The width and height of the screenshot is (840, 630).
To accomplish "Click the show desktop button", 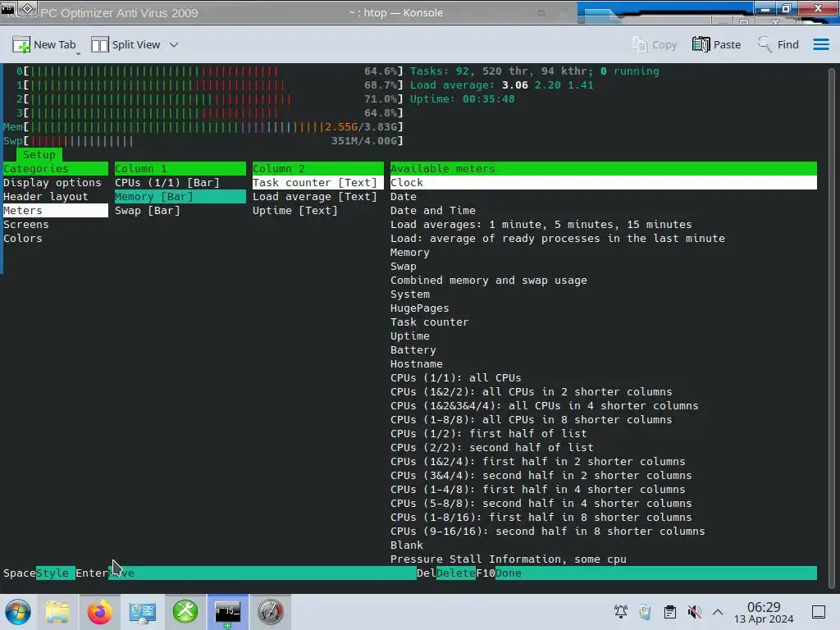I will click(819, 612).
